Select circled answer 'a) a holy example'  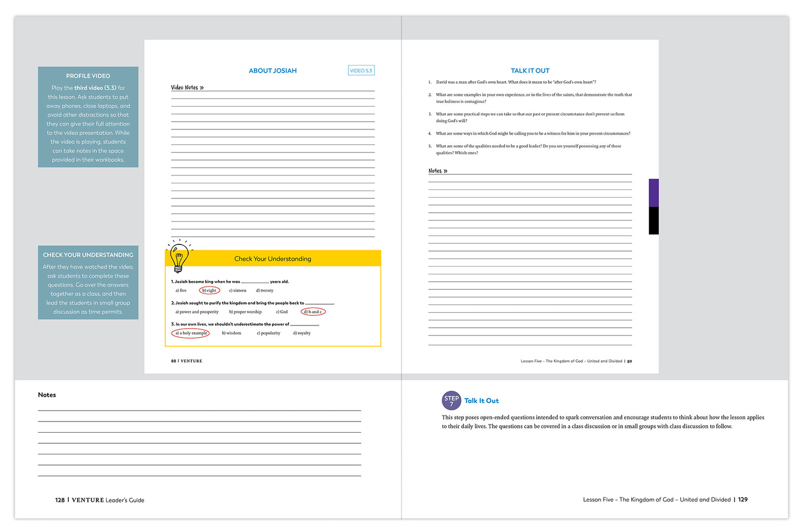pyautogui.click(x=191, y=333)
